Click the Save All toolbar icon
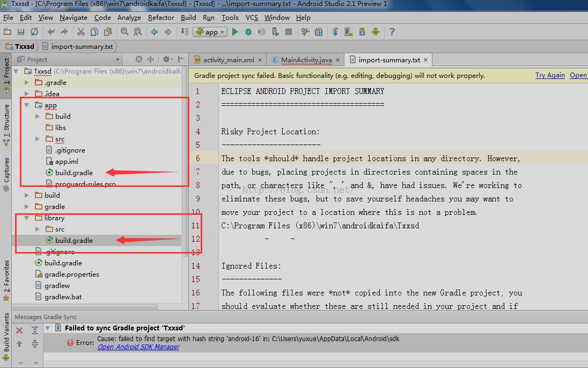The height and width of the screenshot is (368, 588). [x=21, y=32]
